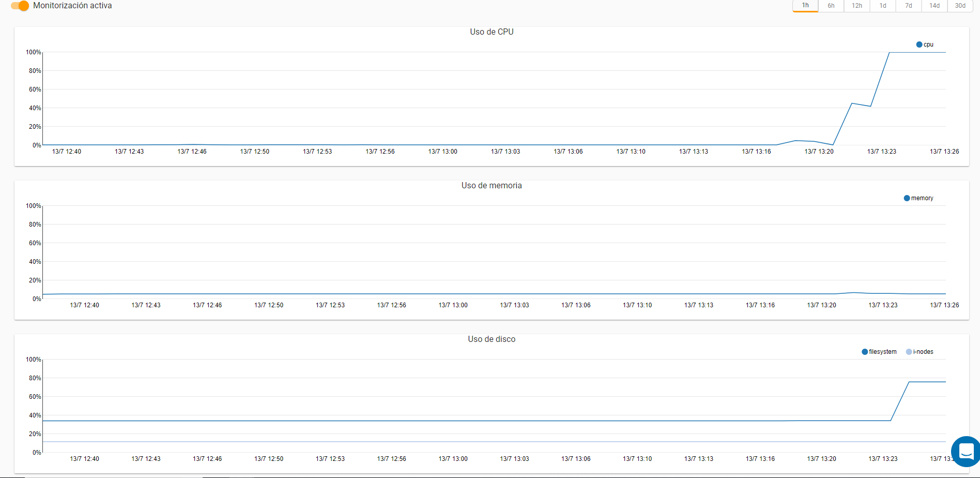
Task: Click the Uso de disco chart title
Action: pyautogui.click(x=492, y=339)
